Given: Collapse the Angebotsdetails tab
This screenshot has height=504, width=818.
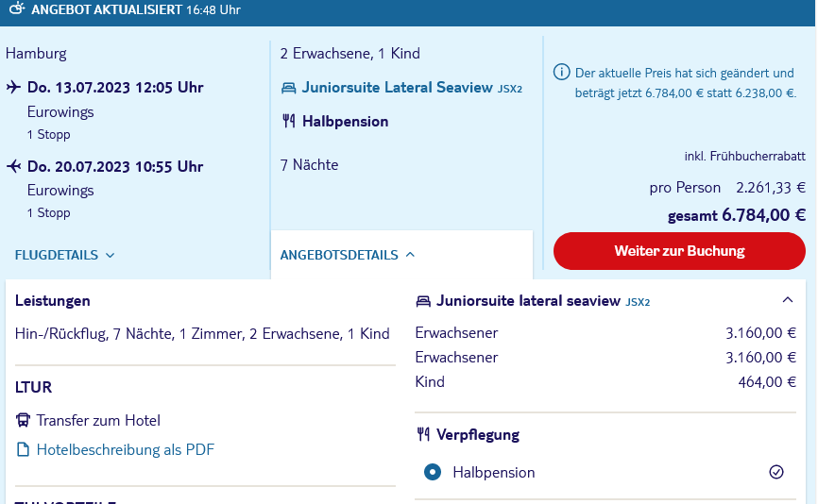Looking at the screenshot, I should pyautogui.click(x=347, y=255).
